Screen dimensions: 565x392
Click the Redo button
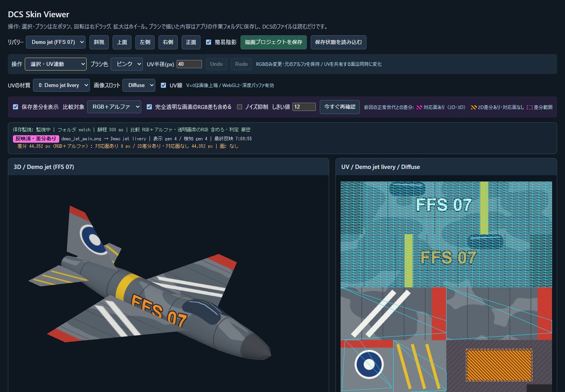tap(242, 64)
